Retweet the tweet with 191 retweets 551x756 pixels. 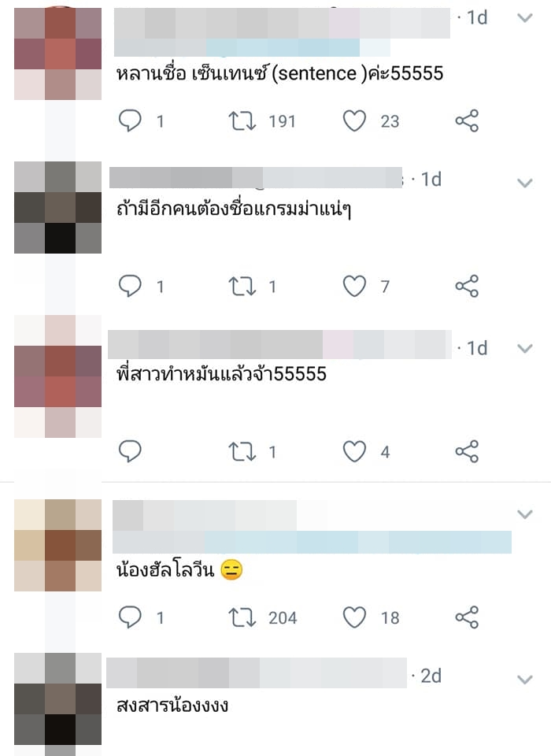242,121
